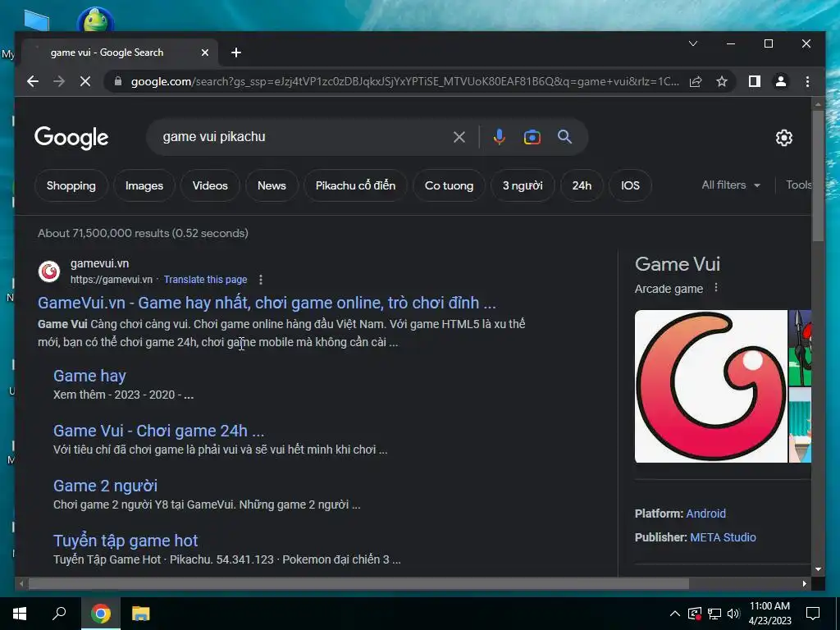This screenshot has height=630, width=840.
Task: Share this page icon in address bar
Action: click(x=696, y=81)
